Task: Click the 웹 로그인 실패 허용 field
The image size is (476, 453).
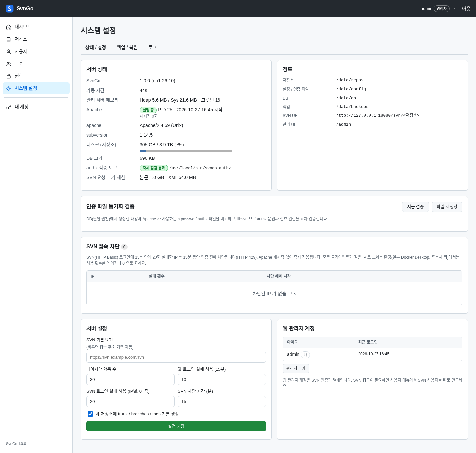Action: (x=222, y=380)
